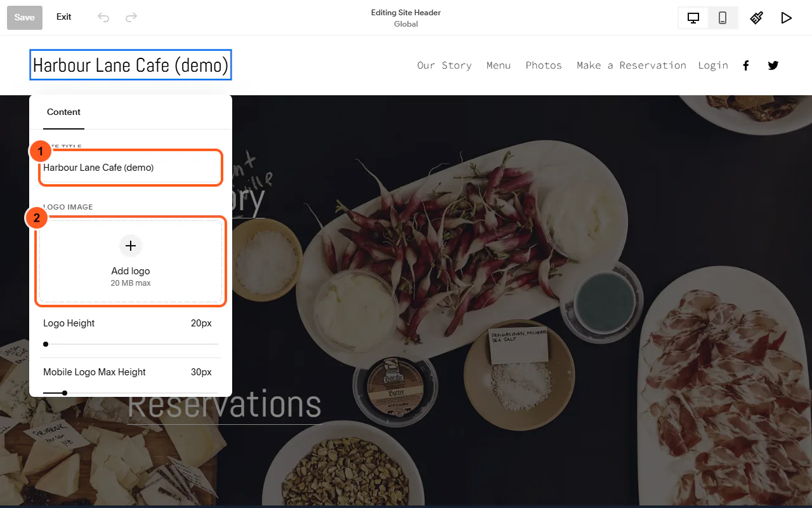Click the undo arrow icon
812x508 pixels.
(x=103, y=17)
